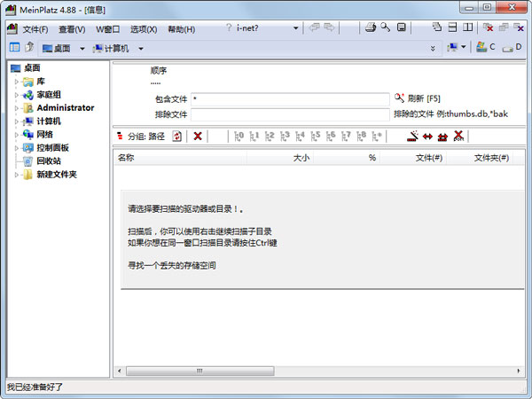Expand the 库 tree node
Image resolution: width=532 pixels, height=399 pixels.
pyautogui.click(x=16, y=82)
